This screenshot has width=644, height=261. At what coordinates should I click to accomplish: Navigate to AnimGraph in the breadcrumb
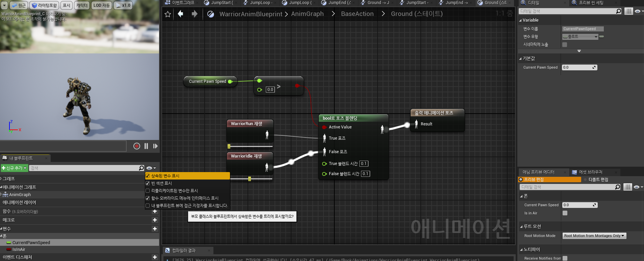(x=307, y=14)
